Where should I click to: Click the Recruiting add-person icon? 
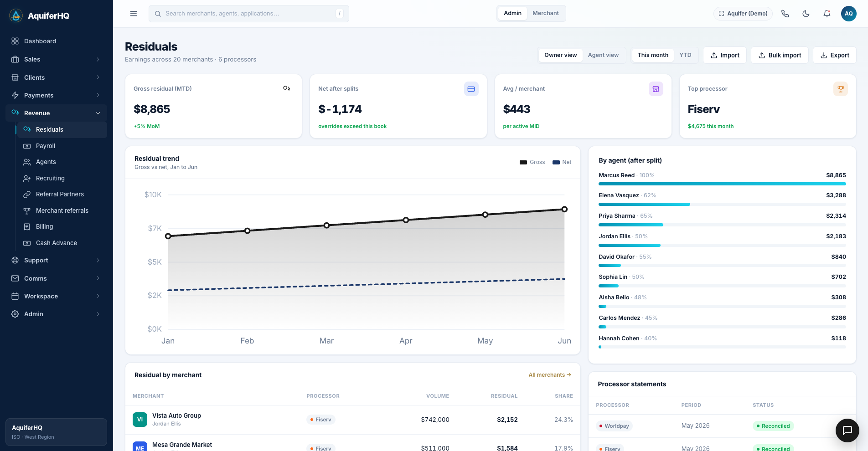[x=27, y=178]
